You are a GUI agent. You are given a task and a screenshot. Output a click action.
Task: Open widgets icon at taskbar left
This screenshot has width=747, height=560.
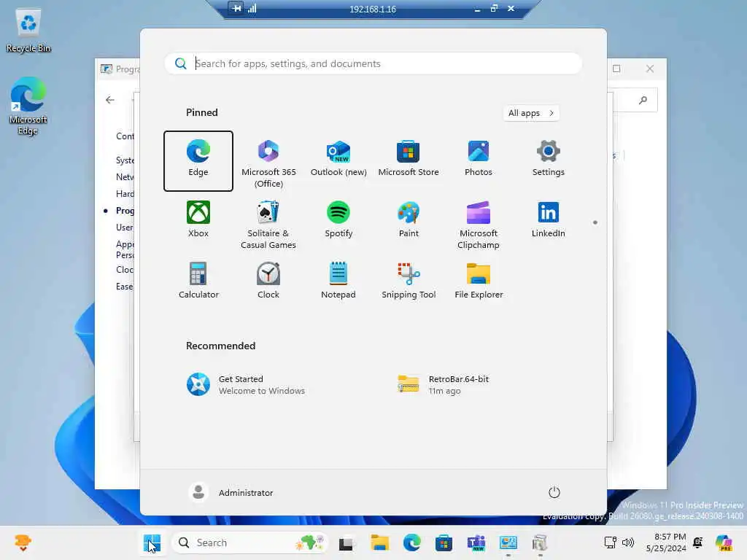click(x=23, y=542)
